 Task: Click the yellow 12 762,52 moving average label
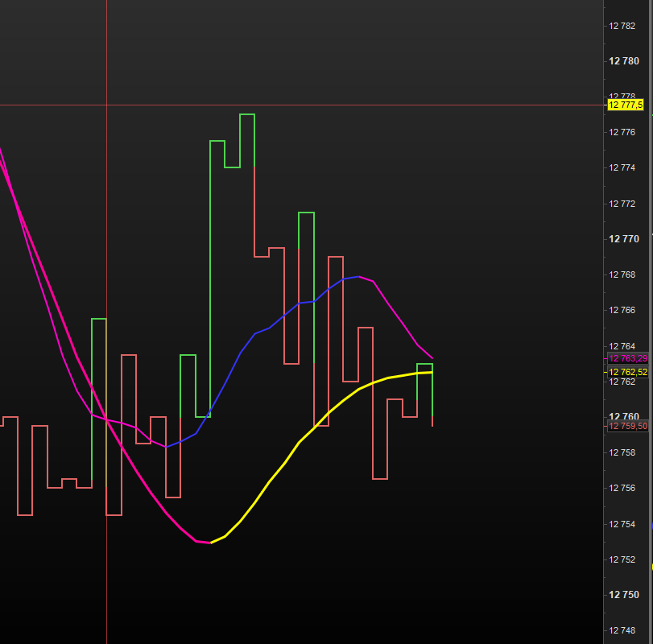pyautogui.click(x=628, y=372)
